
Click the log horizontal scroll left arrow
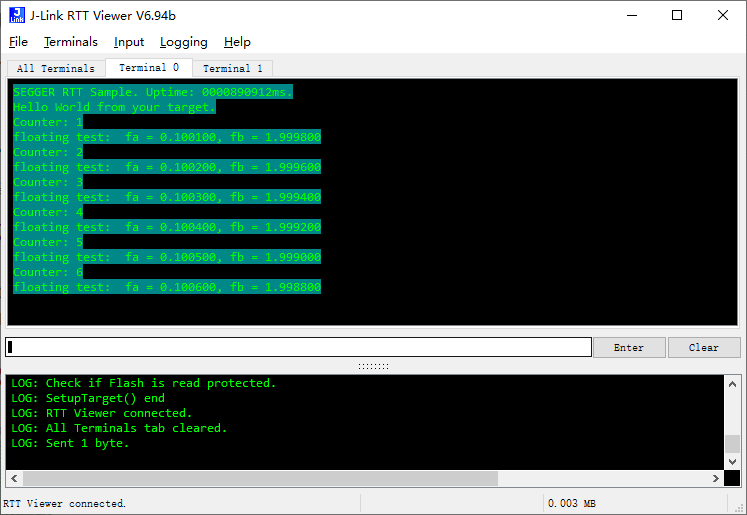pyautogui.click(x=14, y=478)
